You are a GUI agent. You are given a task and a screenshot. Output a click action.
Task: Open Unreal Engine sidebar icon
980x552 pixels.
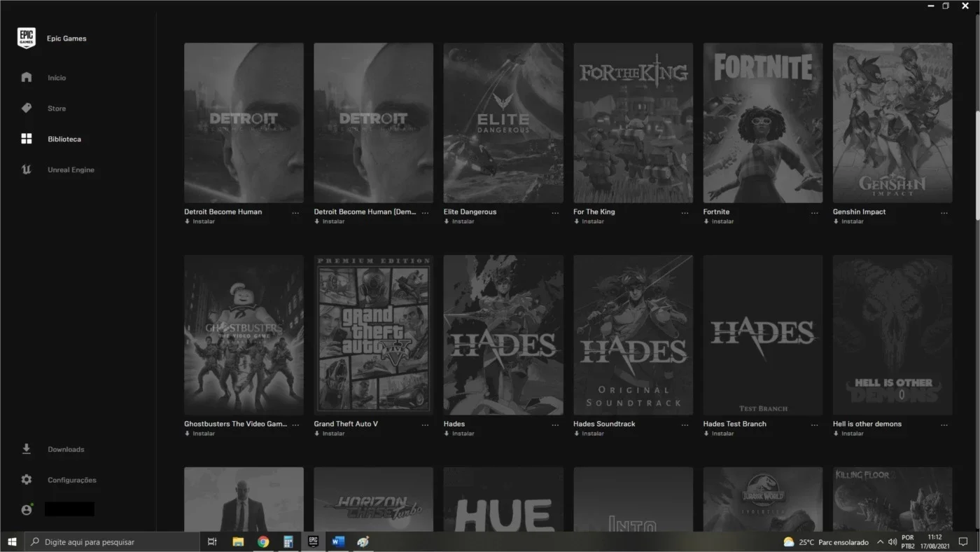pos(27,170)
